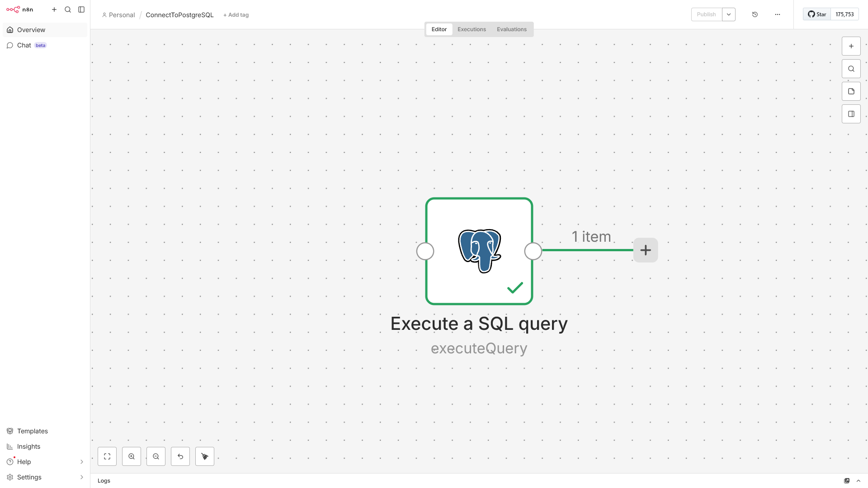Click plus connector after Postgres node

click(645, 250)
